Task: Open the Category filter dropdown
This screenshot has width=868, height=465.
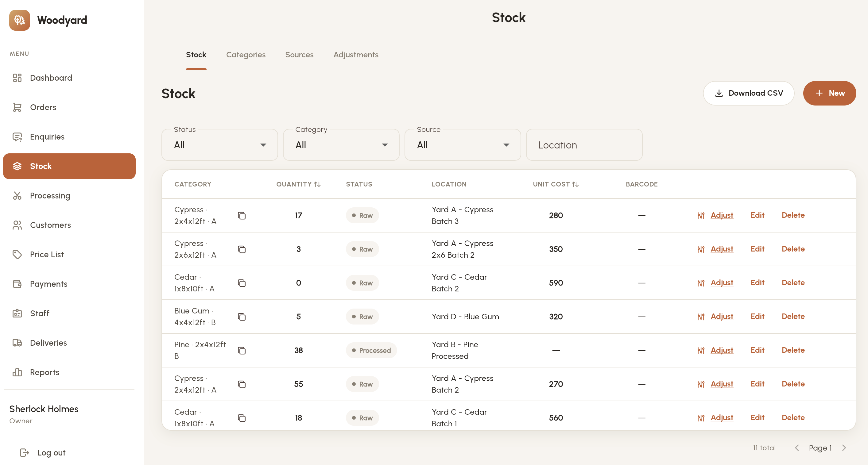Action: (341, 145)
